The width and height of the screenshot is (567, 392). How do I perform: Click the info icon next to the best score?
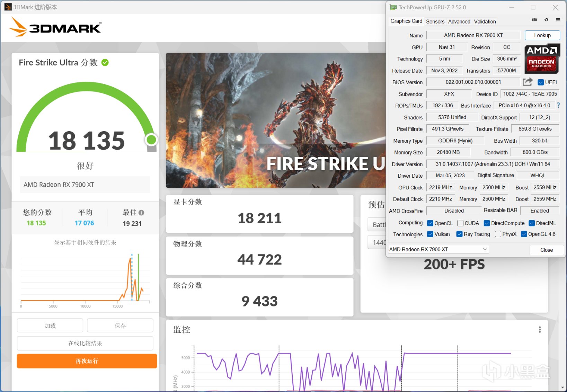tap(141, 213)
